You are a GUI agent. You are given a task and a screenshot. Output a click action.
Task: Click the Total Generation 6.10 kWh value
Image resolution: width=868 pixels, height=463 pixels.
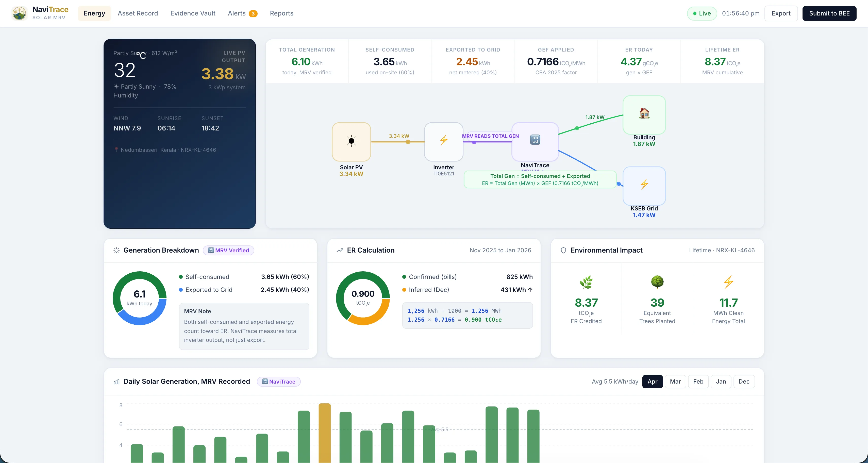pyautogui.click(x=307, y=62)
